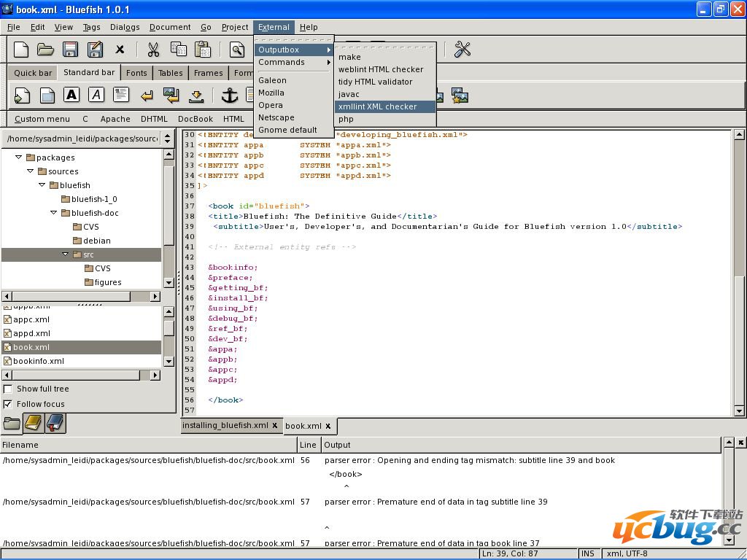Viewport: 747px width, 560px height.
Task: Click the Save floppy disk icon
Action: 70,50
